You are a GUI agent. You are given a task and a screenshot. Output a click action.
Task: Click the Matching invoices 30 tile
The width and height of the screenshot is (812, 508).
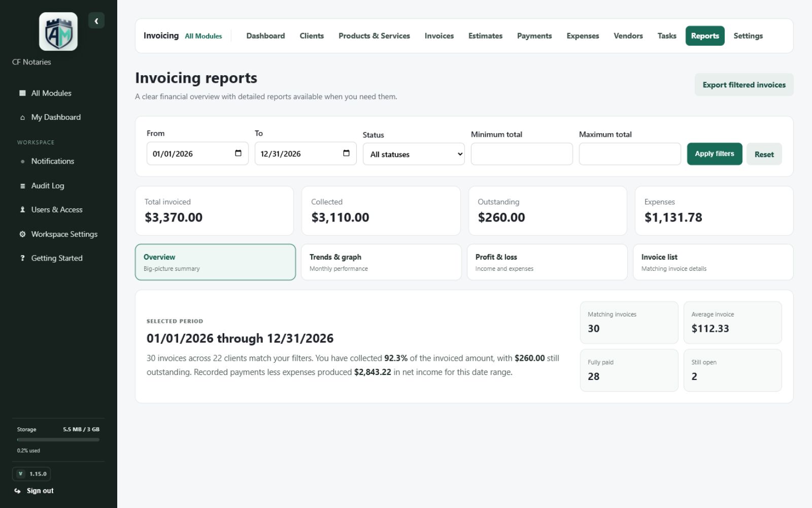[629, 323]
